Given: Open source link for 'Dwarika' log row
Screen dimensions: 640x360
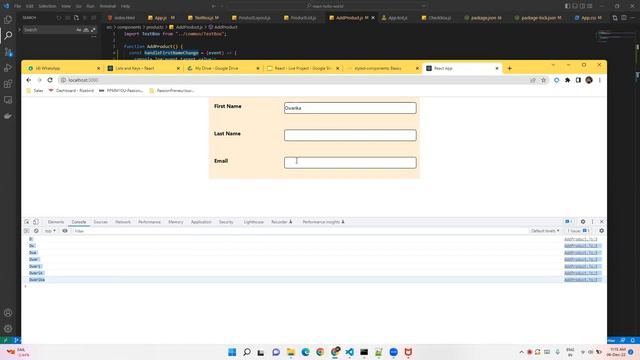Looking at the screenshot, I should coord(580,280).
